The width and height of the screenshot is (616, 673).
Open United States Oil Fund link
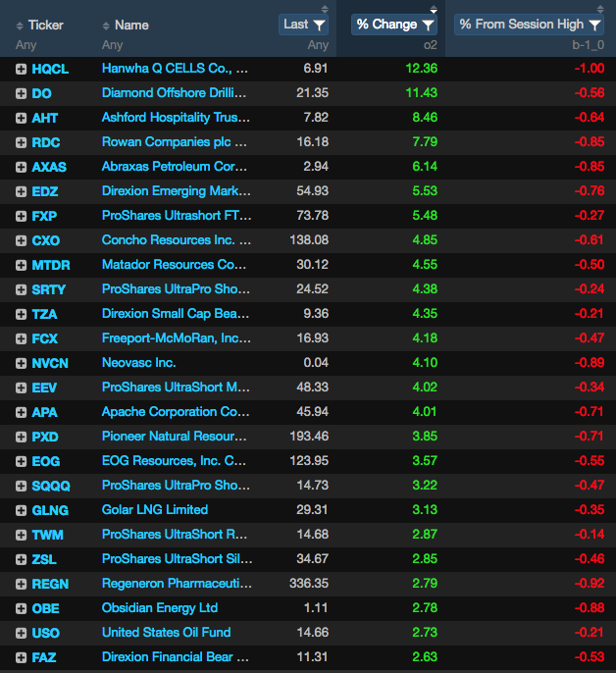[x=167, y=632]
